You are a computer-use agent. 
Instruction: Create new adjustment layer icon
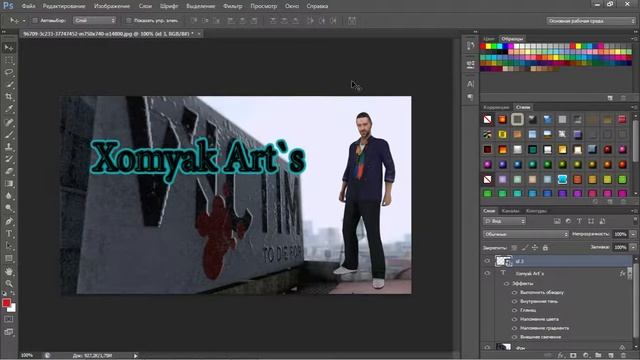click(x=586, y=356)
